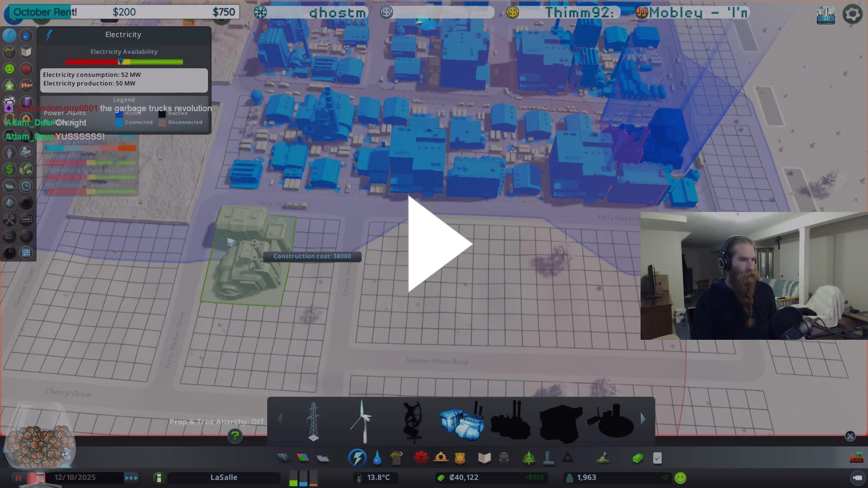Open the Education services book icon
This screenshot has height=488, width=868.
tap(484, 457)
